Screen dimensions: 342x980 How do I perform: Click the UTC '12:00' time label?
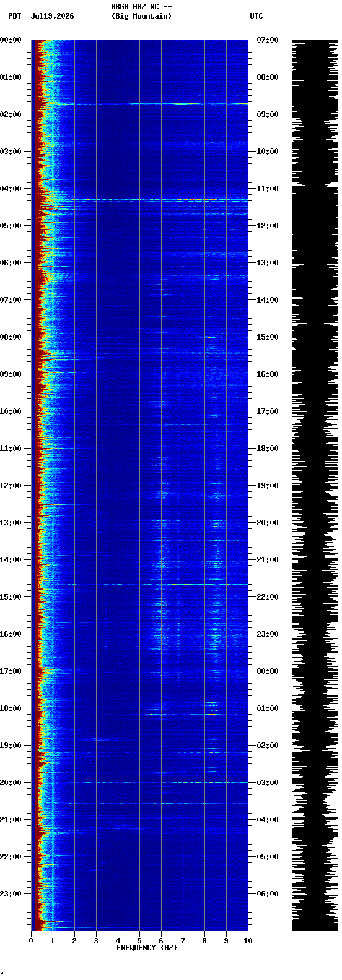point(268,226)
